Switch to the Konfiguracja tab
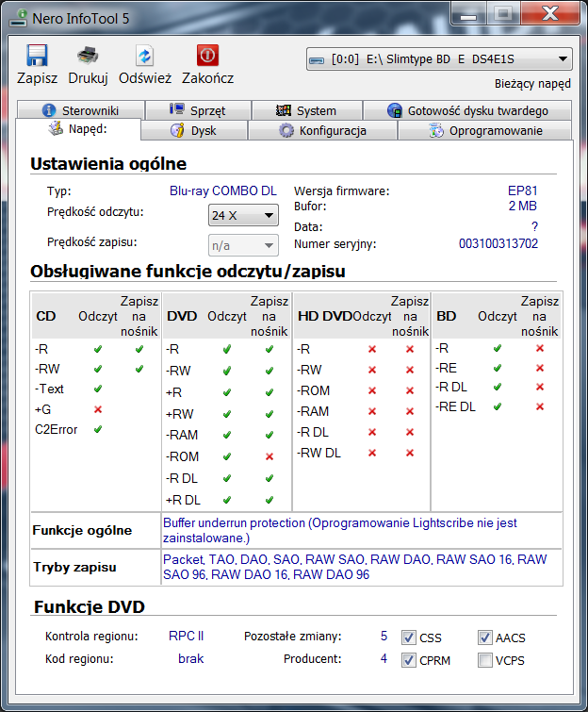The height and width of the screenshot is (712, 588). click(322, 131)
